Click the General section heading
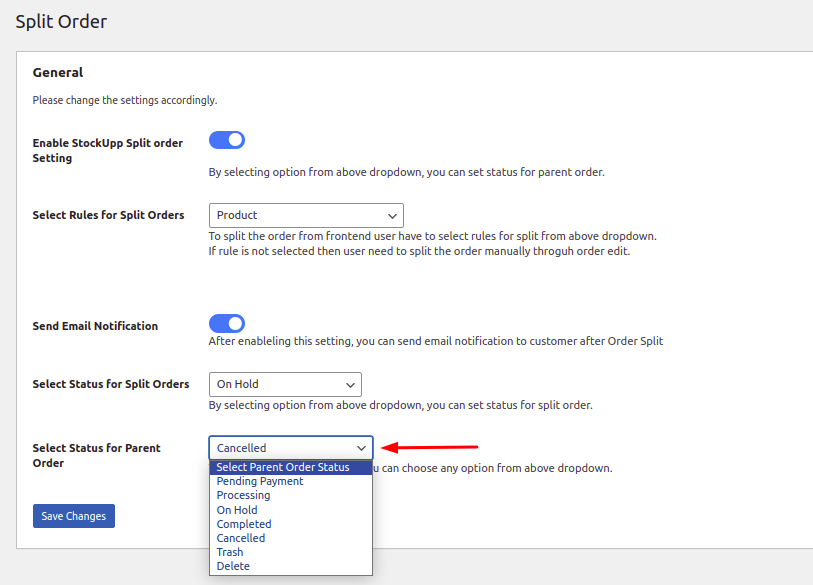Viewport: 813px width, 585px height. 58,72
